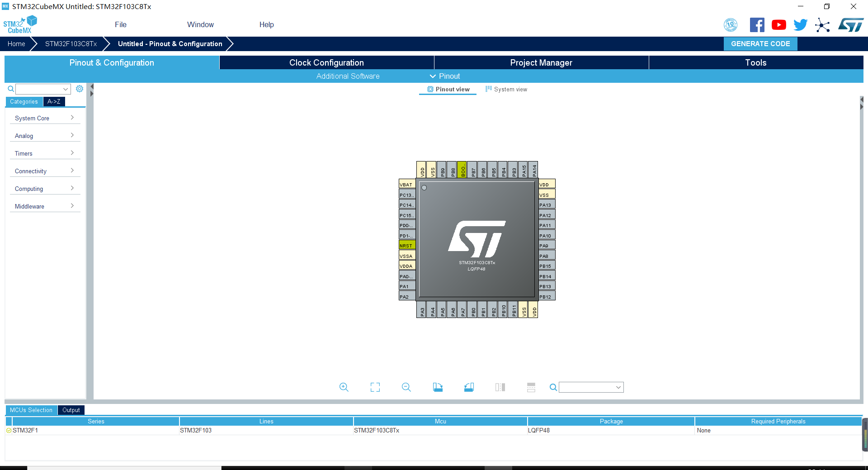Switch to Pinout view mode
This screenshot has width=868, height=470.
(x=448, y=89)
